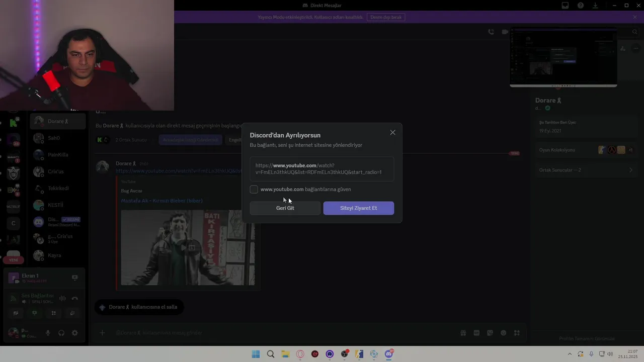Open the apps icon in message bar
The width and height of the screenshot is (644, 362).
[517, 333]
